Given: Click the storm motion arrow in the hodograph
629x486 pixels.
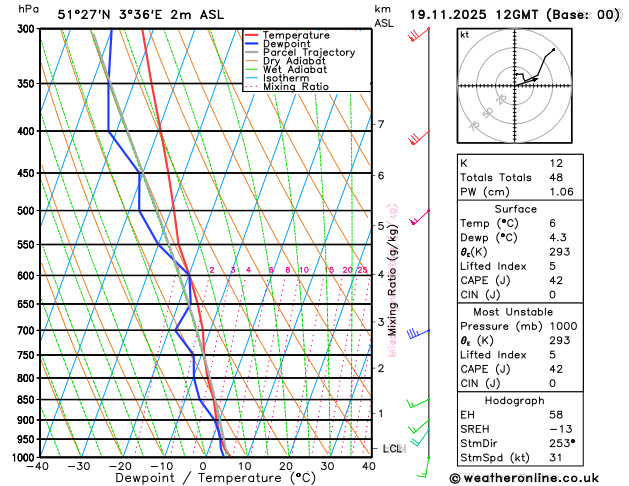Looking at the screenshot, I should pos(526,81).
